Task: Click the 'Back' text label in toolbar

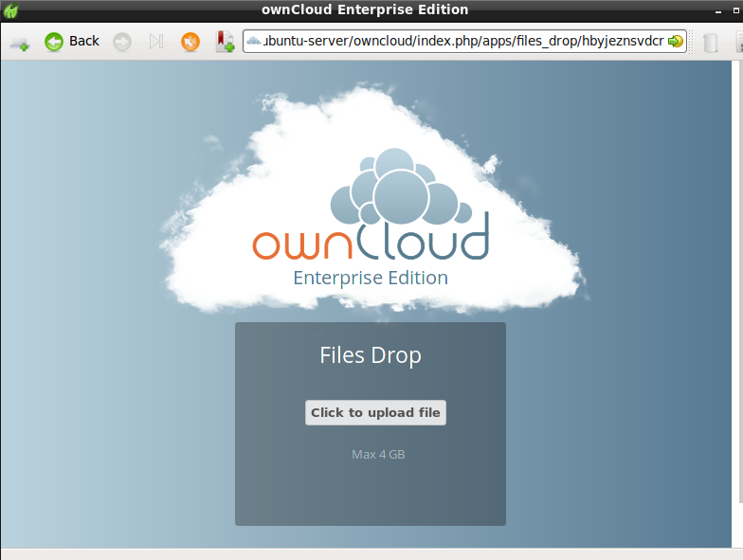Action: point(84,42)
